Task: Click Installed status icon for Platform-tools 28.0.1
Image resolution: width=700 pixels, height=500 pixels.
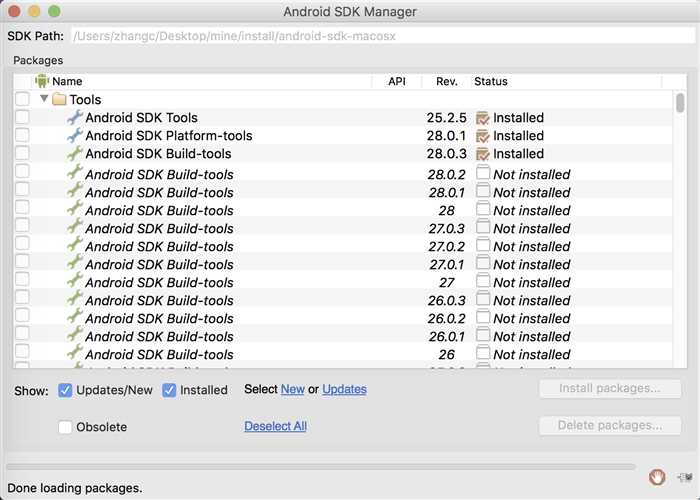Action: point(483,136)
